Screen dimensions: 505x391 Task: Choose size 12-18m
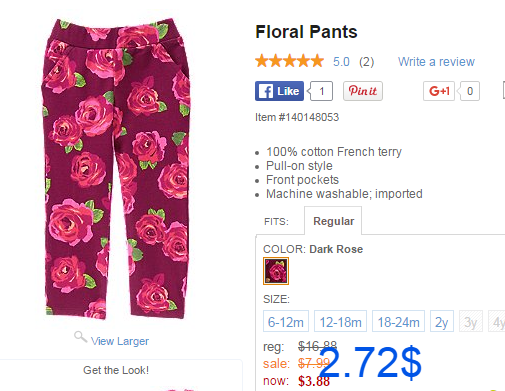click(x=340, y=321)
